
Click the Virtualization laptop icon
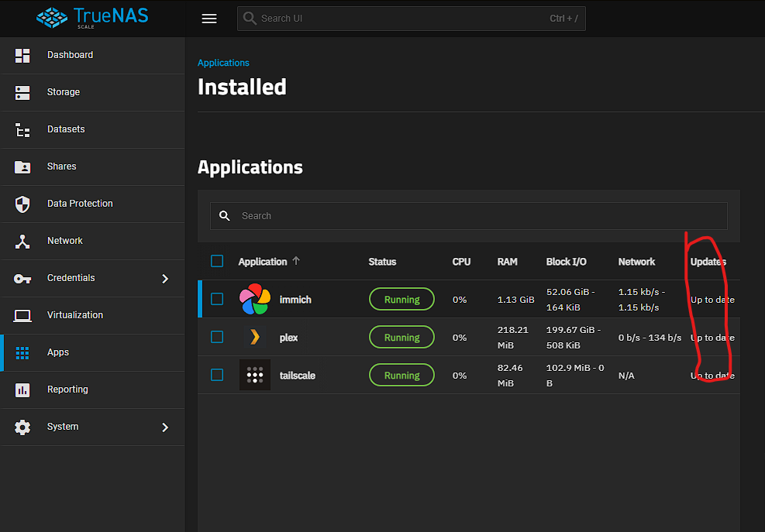tap(22, 315)
